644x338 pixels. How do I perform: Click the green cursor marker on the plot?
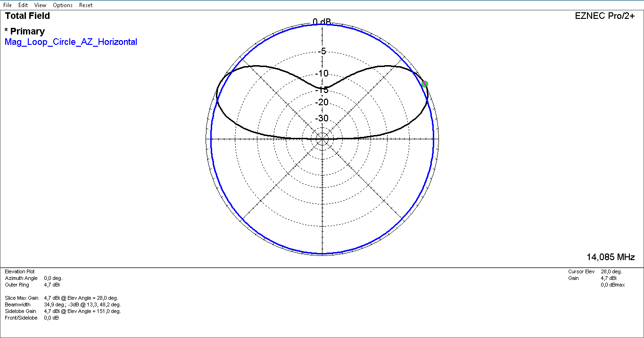(x=425, y=84)
